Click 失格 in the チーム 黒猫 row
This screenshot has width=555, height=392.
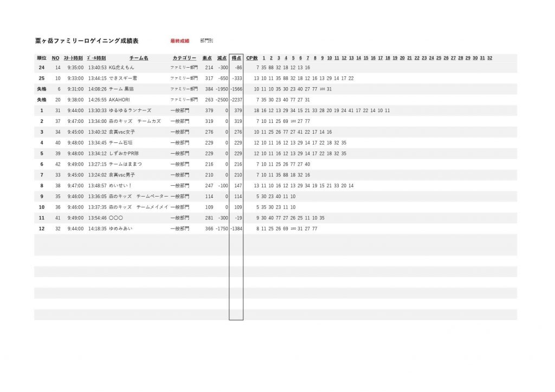click(42, 89)
